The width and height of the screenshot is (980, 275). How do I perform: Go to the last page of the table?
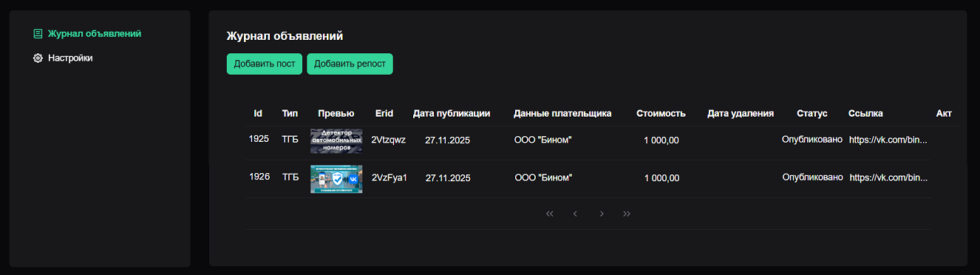point(627,214)
